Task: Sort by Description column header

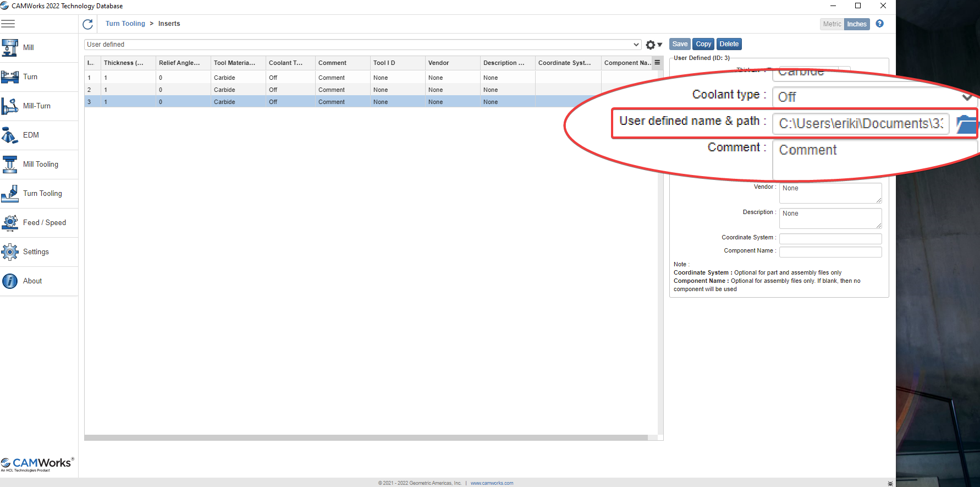Action: 508,63
